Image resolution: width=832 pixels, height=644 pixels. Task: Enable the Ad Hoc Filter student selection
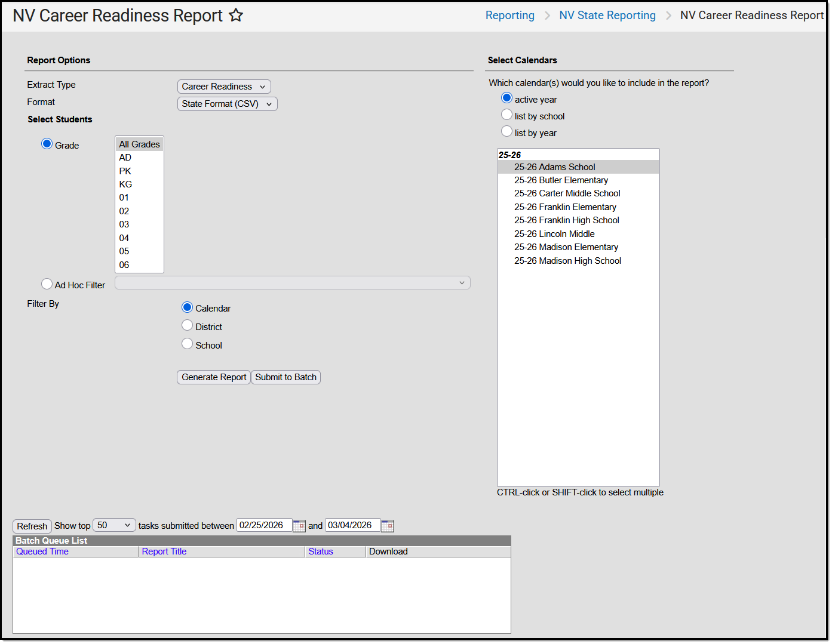coord(47,284)
